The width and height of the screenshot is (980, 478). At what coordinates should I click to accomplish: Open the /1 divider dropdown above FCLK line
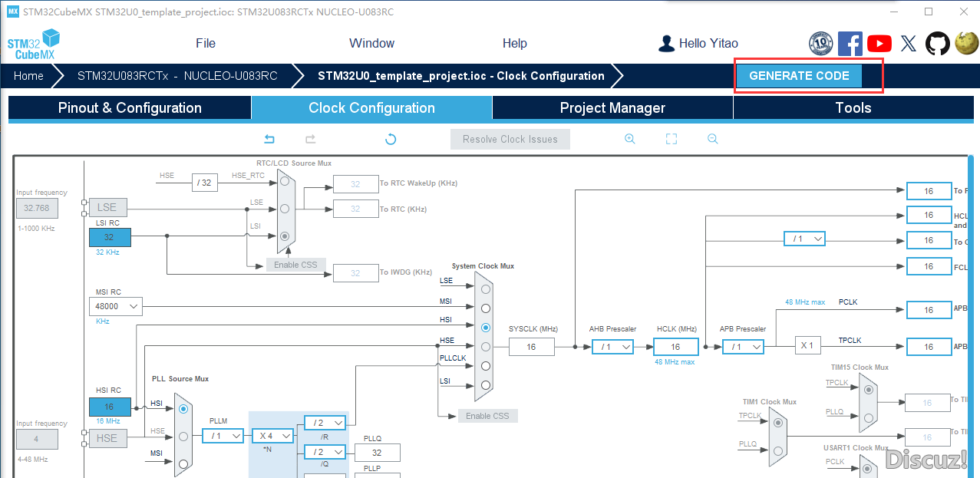(x=804, y=239)
